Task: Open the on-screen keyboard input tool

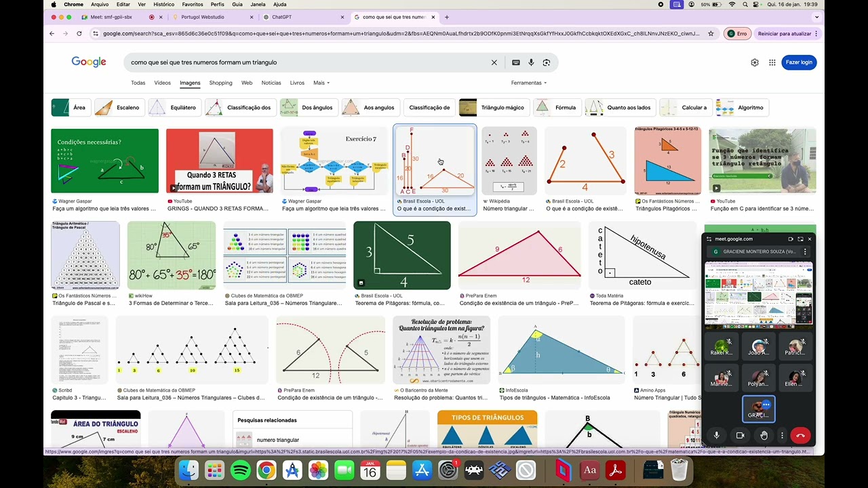Action: pyautogui.click(x=516, y=62)
